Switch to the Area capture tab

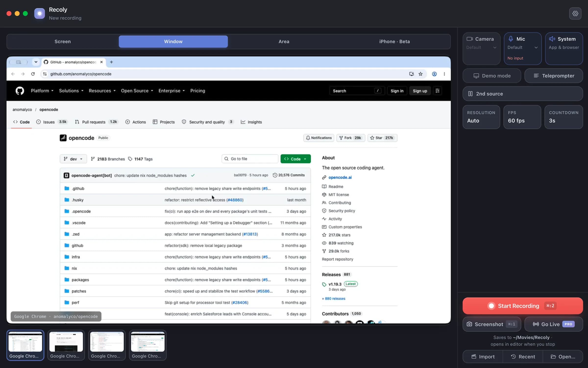pos(284,41)
